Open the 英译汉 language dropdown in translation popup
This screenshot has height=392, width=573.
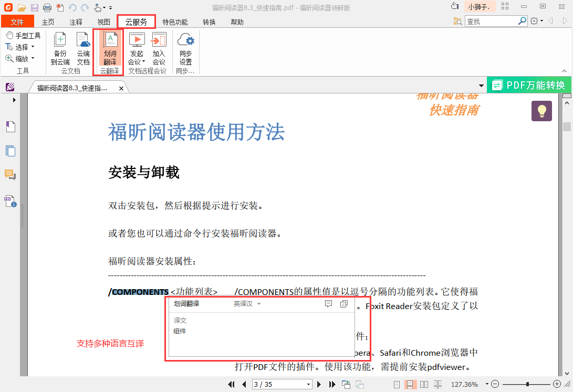247,304
